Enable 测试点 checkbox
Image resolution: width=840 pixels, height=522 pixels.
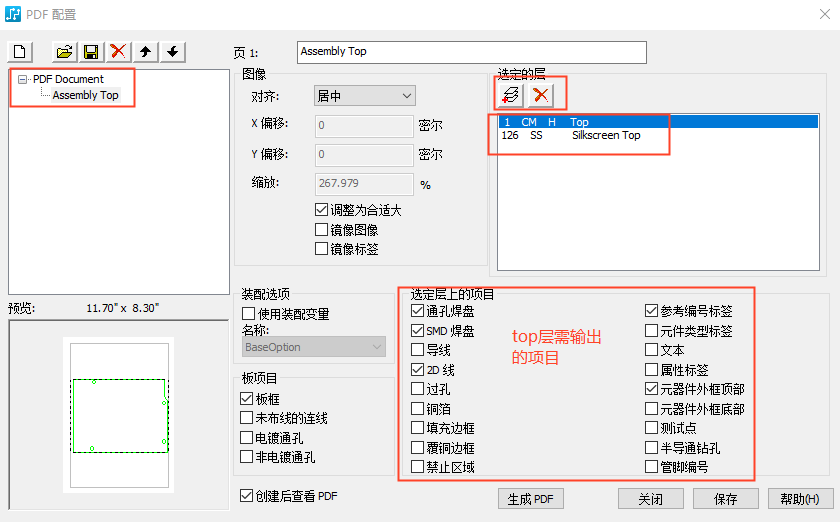tap(651, 428)
